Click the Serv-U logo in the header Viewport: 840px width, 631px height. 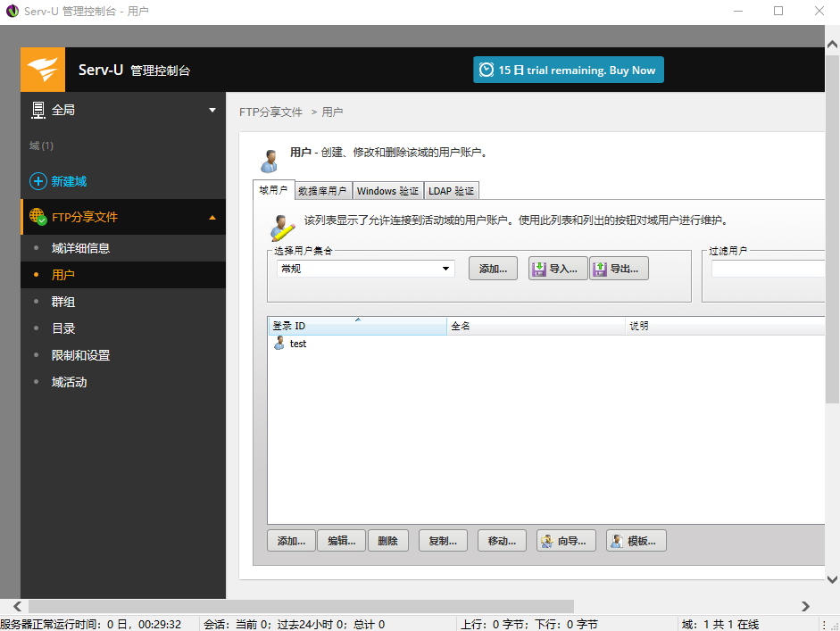point(41,70)
